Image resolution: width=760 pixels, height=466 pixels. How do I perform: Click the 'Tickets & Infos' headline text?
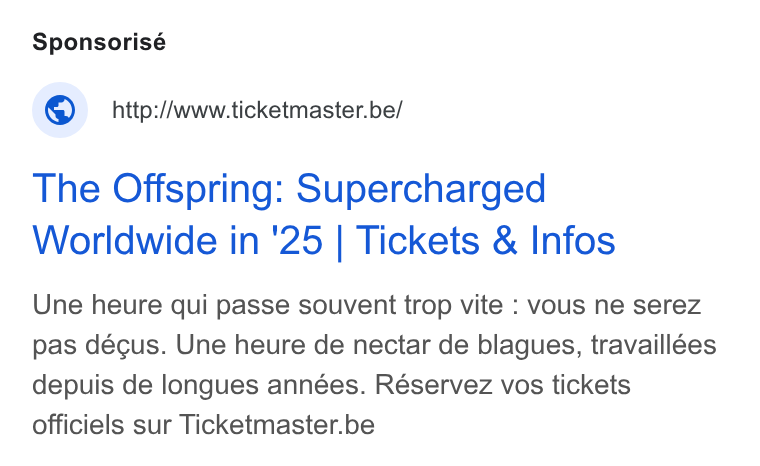pos(486,241)
